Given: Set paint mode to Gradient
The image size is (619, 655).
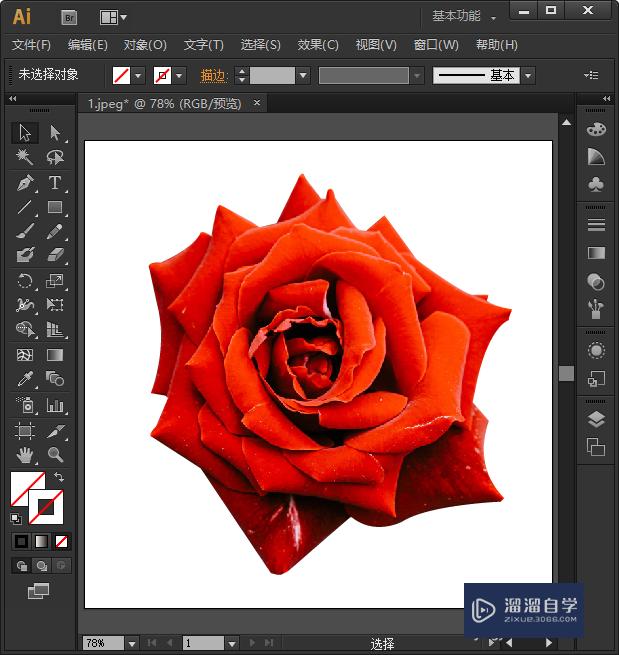Looking at the screenshot, I should click(x=41, y=541).
